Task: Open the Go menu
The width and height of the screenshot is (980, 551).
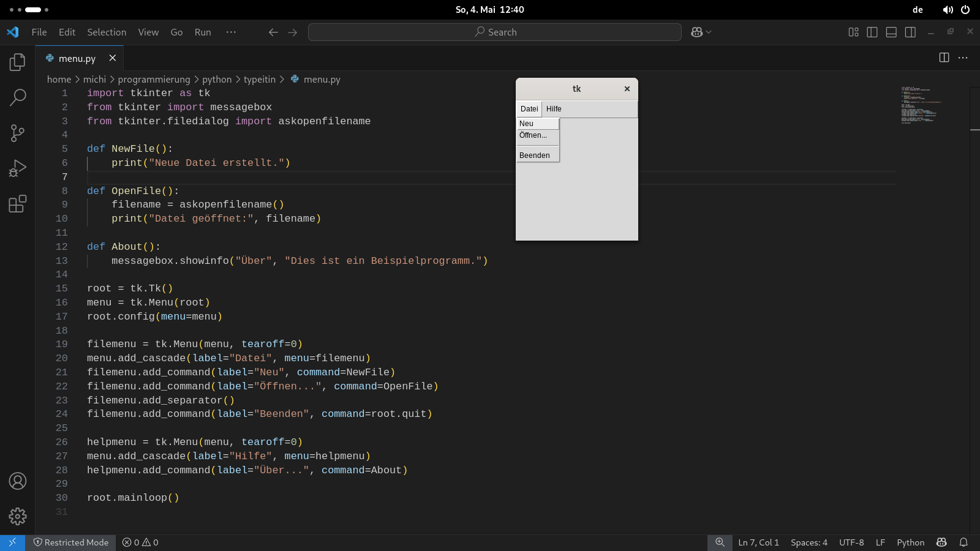Action: click(176, 32)
